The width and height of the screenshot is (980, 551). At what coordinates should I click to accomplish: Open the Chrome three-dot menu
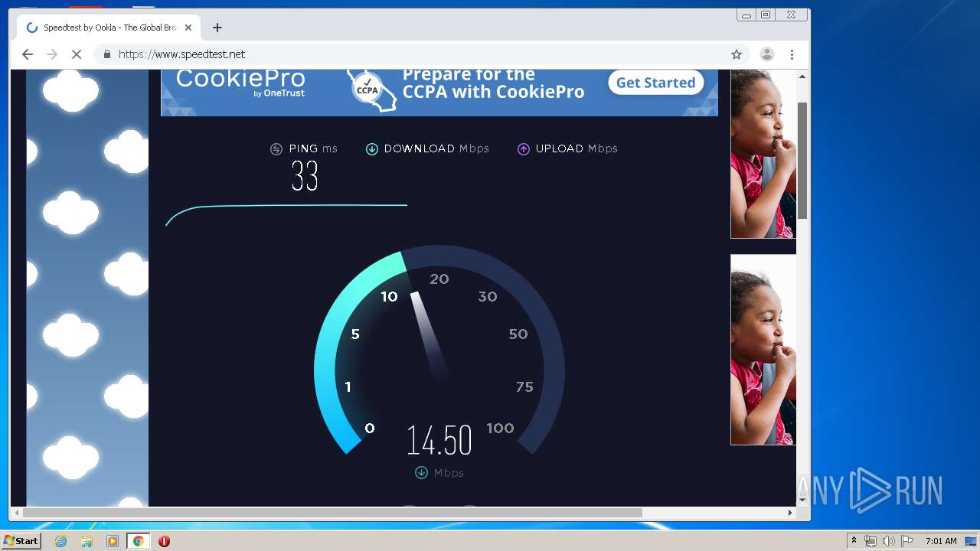[792, 54]
